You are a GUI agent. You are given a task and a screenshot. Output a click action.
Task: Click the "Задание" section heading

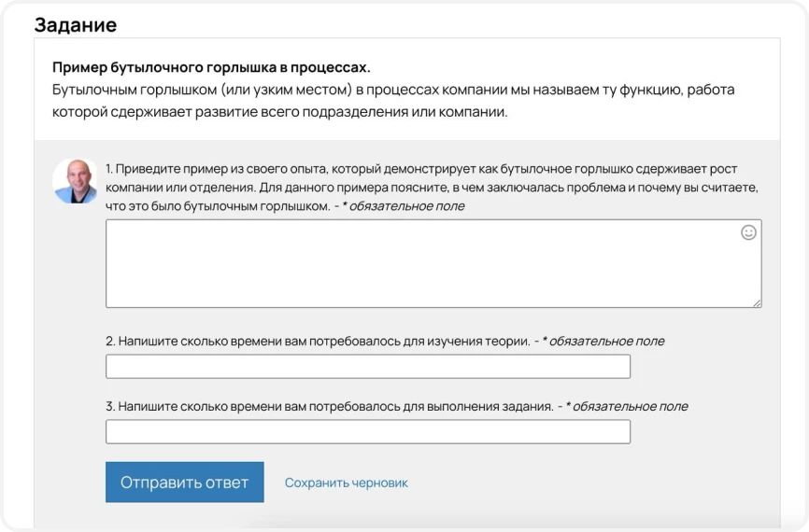[76, 25]
